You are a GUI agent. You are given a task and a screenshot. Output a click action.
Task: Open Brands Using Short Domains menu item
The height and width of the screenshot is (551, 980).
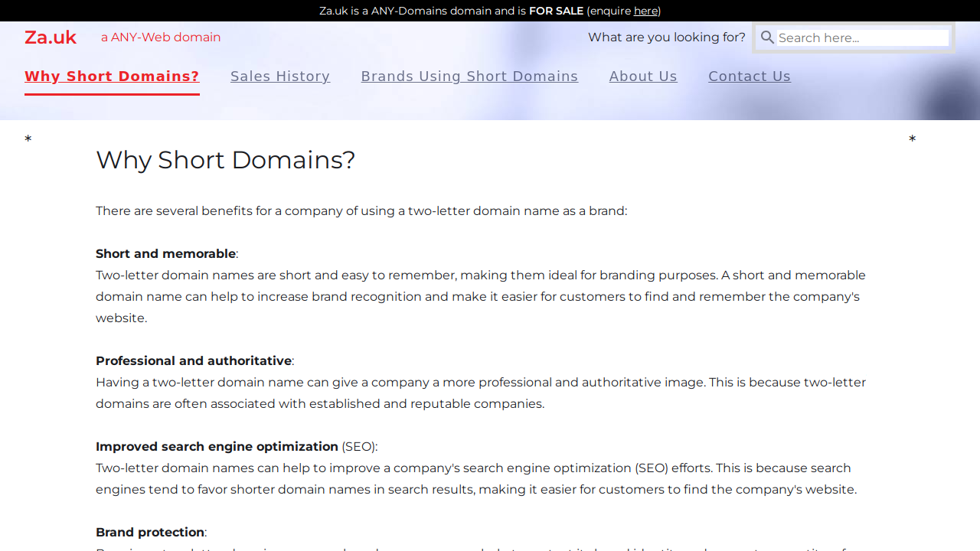pos(469,77)
